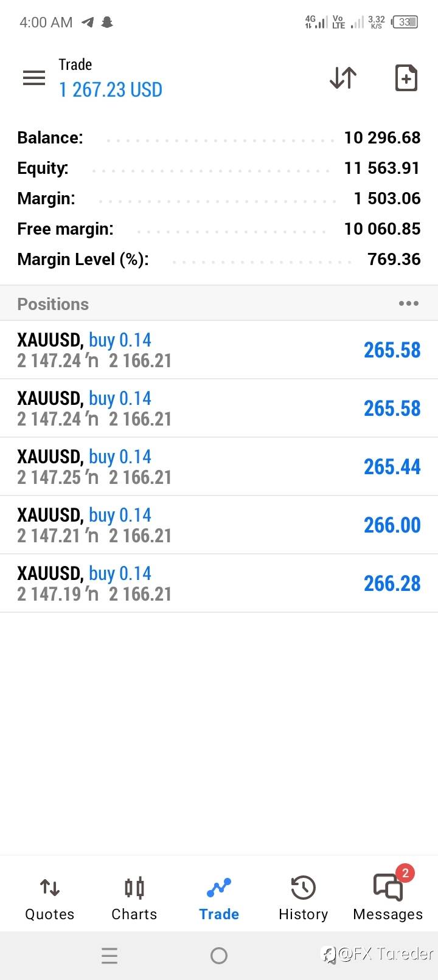
Task: Tap the Equity row value 11 563.91
Action: [x=382, y=168]
